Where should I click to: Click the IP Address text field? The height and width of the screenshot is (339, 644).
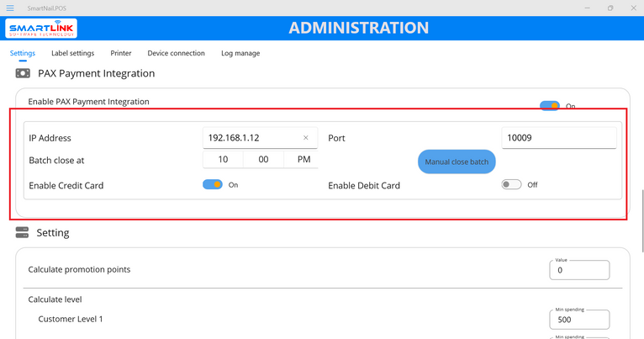[x=251, y=138]
